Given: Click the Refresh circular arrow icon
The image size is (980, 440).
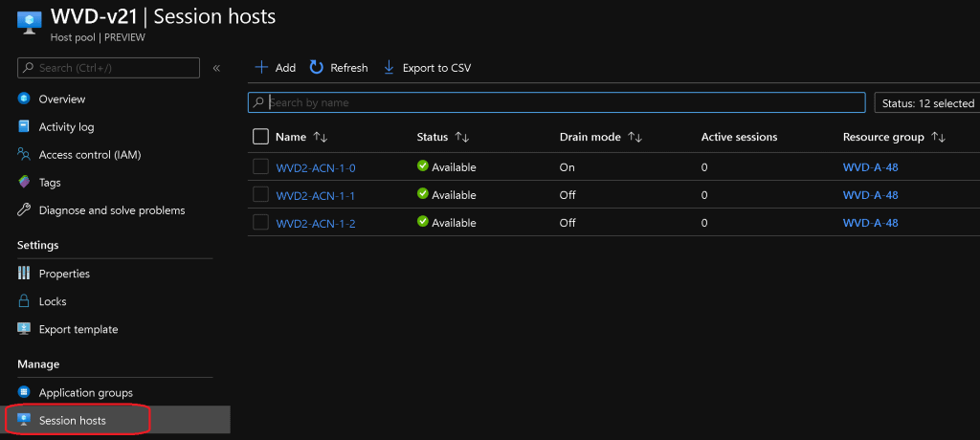Looking at the screenshot, I should 317,68.
